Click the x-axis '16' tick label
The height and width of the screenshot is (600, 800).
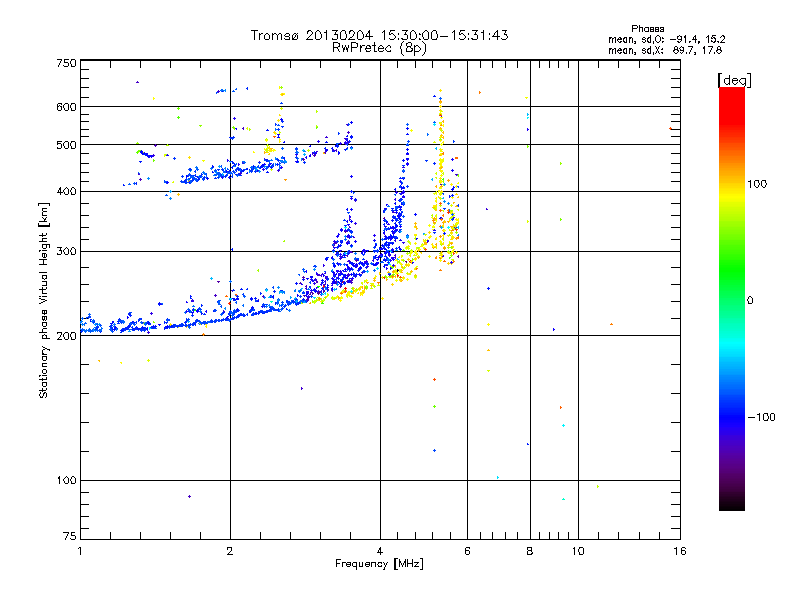[x=680, y=551]
